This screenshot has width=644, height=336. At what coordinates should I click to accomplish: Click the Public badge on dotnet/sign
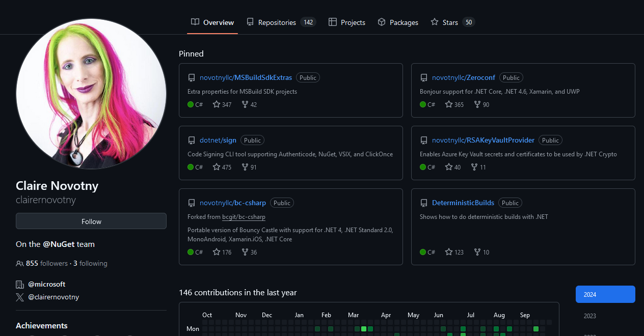(x=252, y=141)
